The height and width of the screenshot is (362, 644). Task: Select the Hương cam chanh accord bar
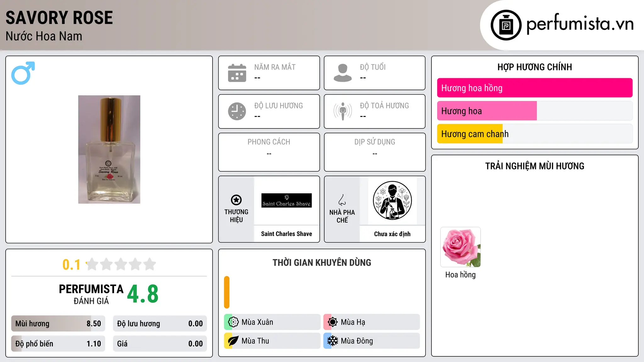coord(535,134)
